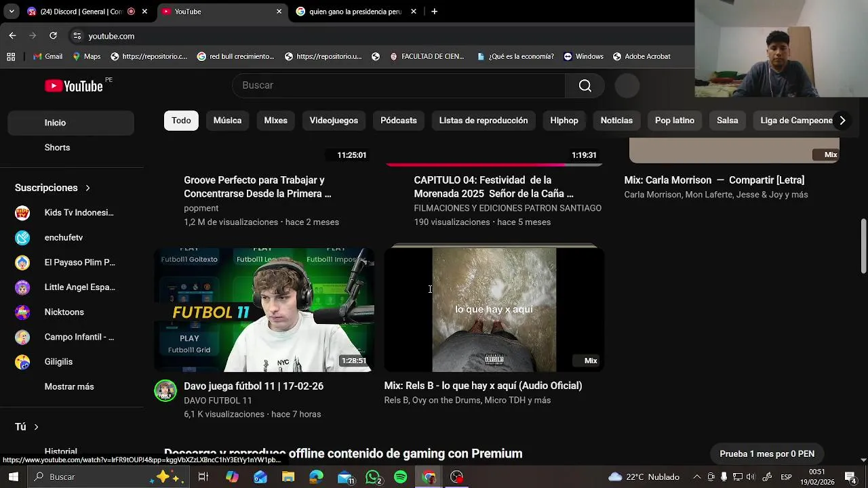
Task: Open lo que hay x aquí thumbnail
Action: 494,310
